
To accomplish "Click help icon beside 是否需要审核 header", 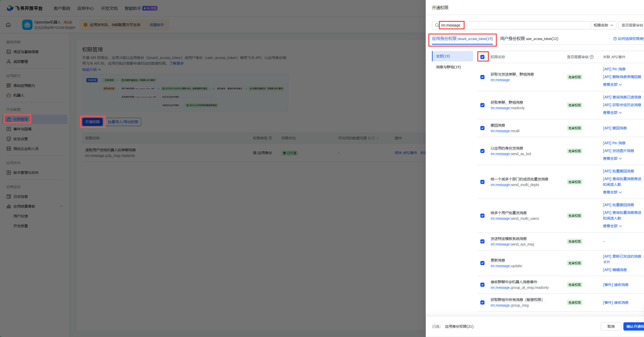I will point(592,57).
